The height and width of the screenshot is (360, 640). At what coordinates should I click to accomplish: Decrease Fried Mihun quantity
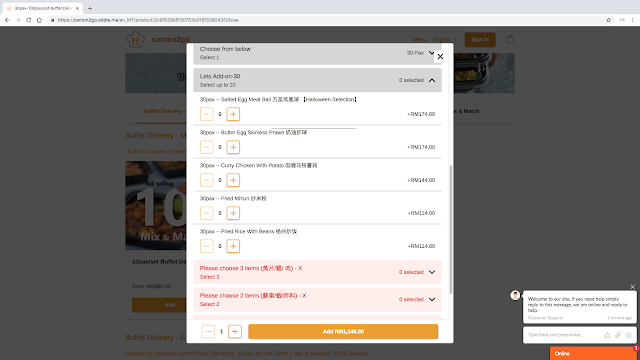click(207, 213)
